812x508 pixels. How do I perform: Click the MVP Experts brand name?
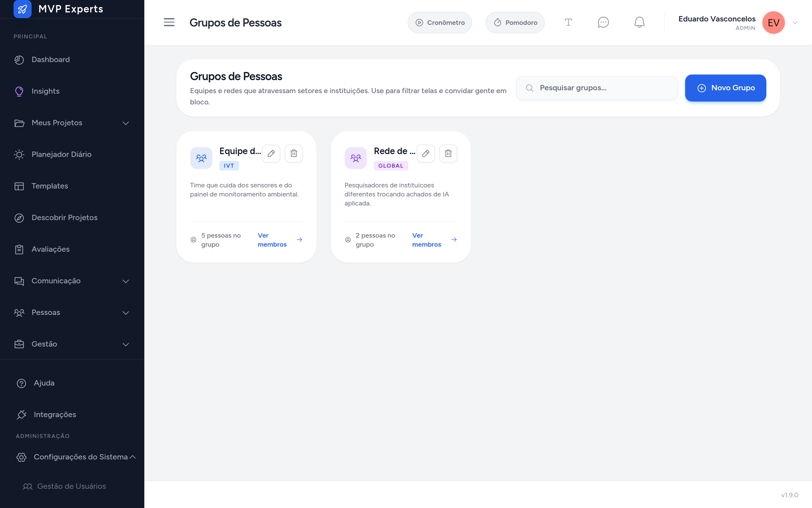(x=71, y=9)
